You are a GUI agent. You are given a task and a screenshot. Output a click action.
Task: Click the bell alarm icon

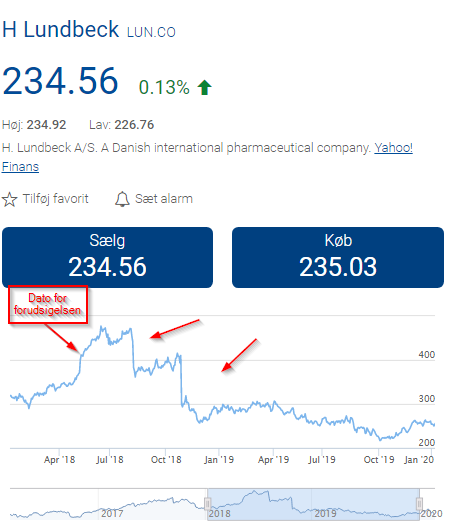(122, 199)
